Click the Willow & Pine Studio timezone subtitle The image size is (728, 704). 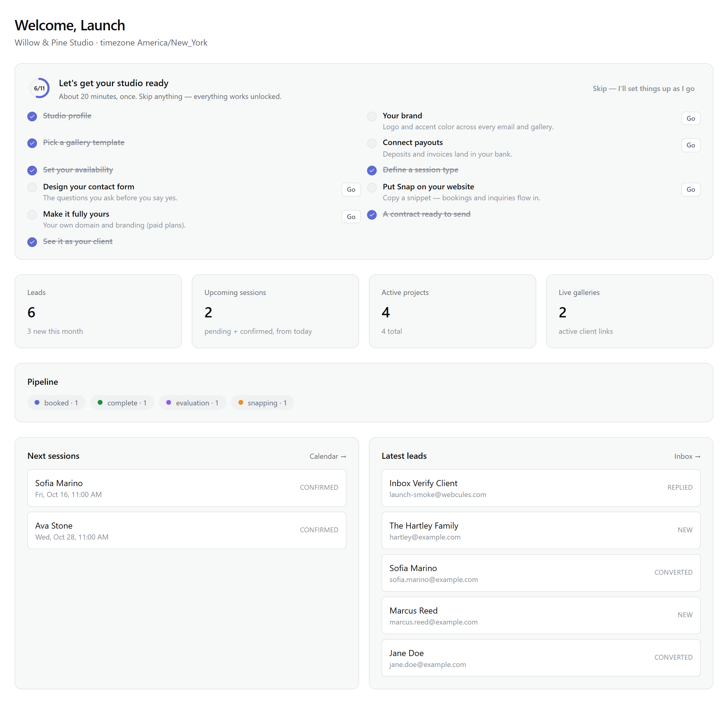click(111, 43)
